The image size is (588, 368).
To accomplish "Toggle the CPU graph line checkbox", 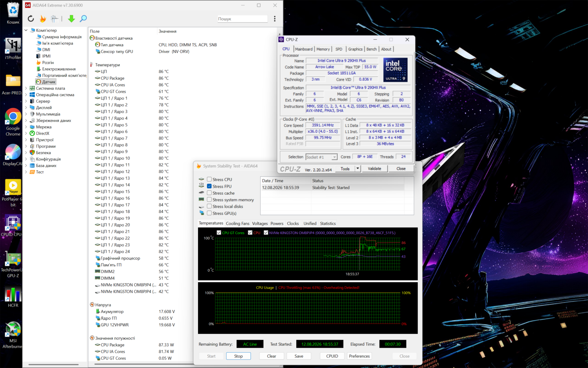I will pyautogui.click(x=250, y=233).
